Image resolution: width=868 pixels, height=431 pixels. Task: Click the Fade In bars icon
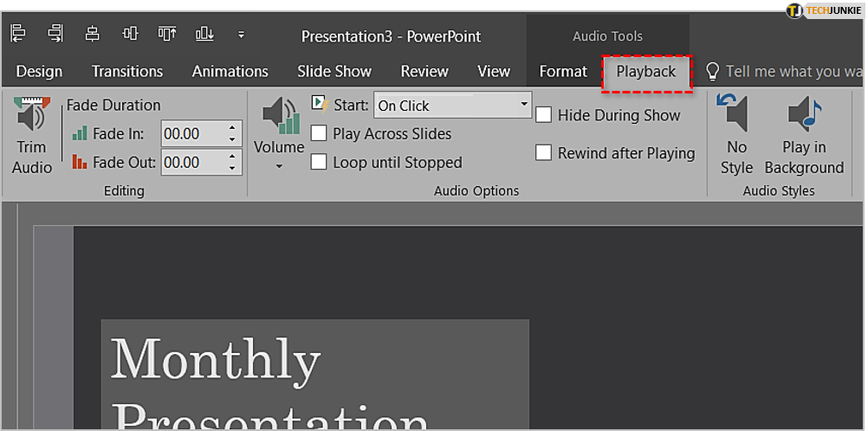click(x=81, y=134)
